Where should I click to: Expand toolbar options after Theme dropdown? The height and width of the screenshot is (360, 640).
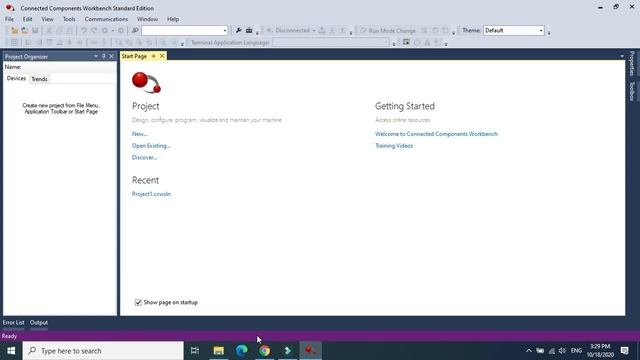(x=549, y=33)
